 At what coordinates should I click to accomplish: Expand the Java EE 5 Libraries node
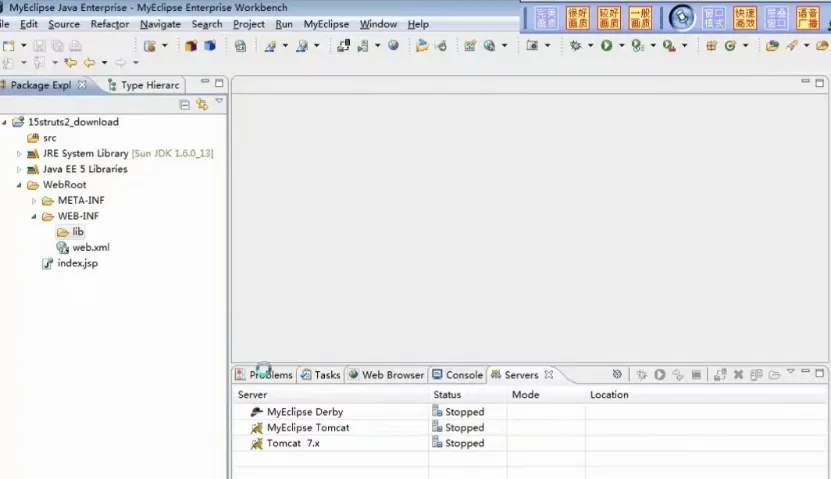[19, 170]
